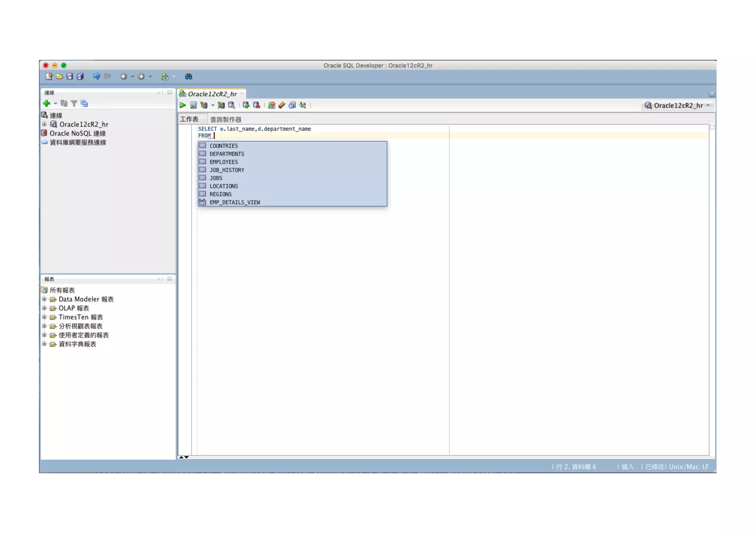Open the SQL worksheet connection dropdown arrow
This screenshot has width=756, height=534.
(174, 77)
